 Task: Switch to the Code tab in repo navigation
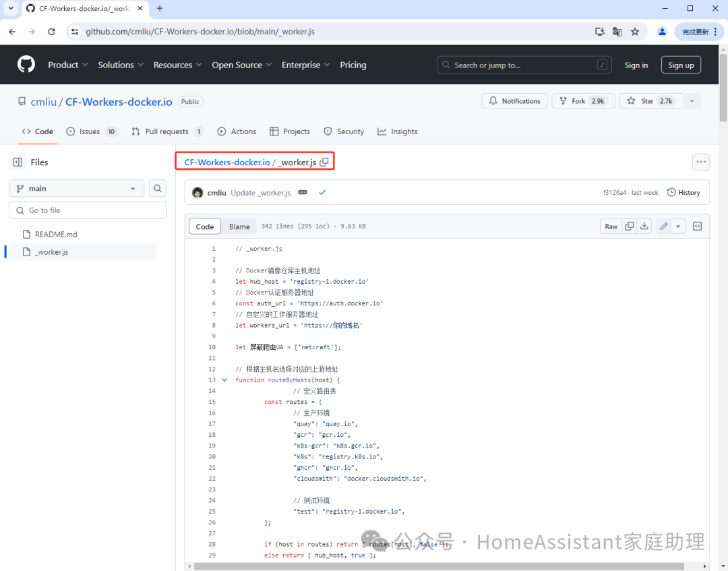[x=38, y=131]
